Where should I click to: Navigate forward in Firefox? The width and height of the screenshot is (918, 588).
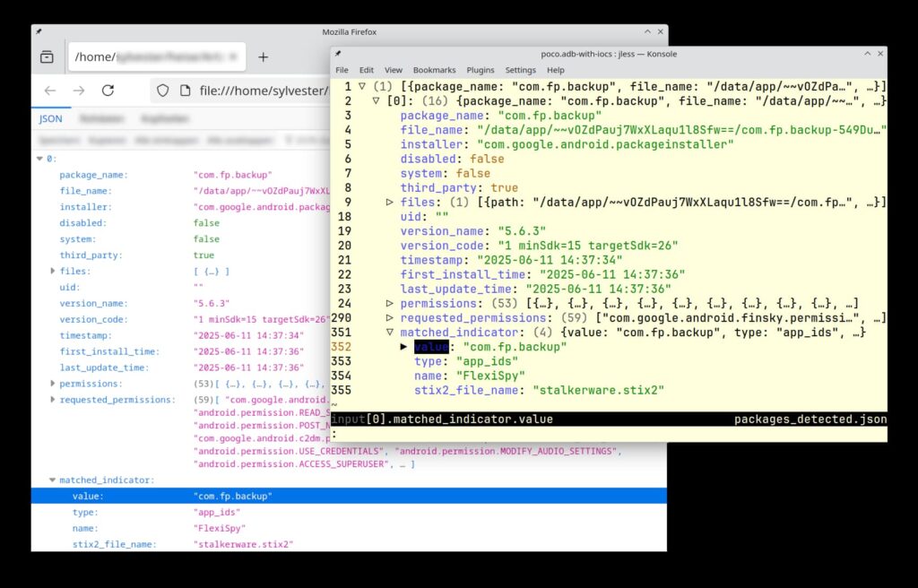tap(79, 91)
